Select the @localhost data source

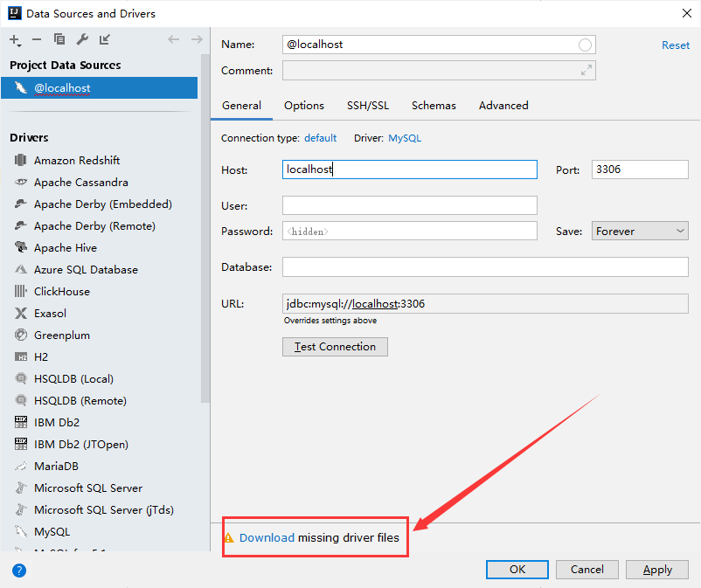pos(100,88)
